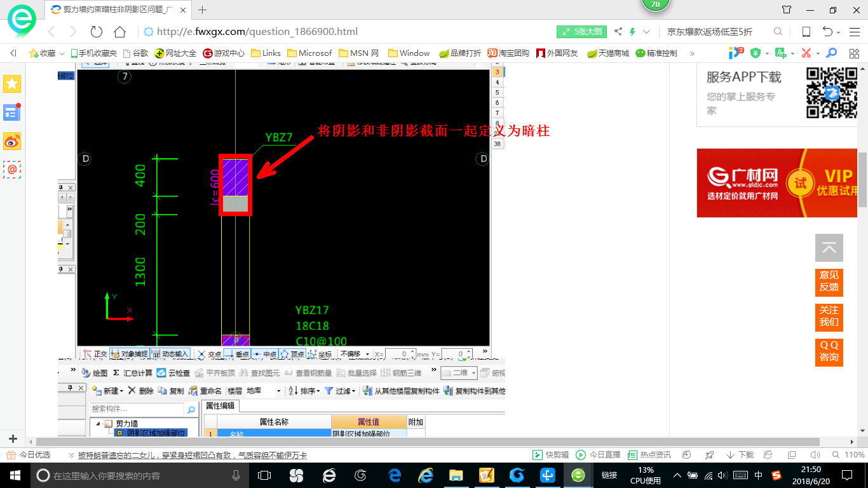Open the mobile phone icon in the toolbar

(x=806, y=32)
